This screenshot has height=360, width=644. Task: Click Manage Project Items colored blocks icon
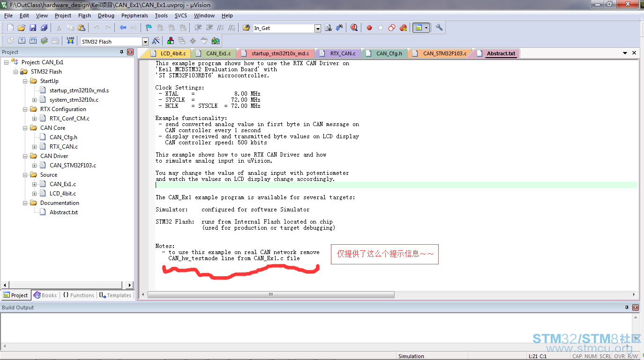tap(170, 41)
